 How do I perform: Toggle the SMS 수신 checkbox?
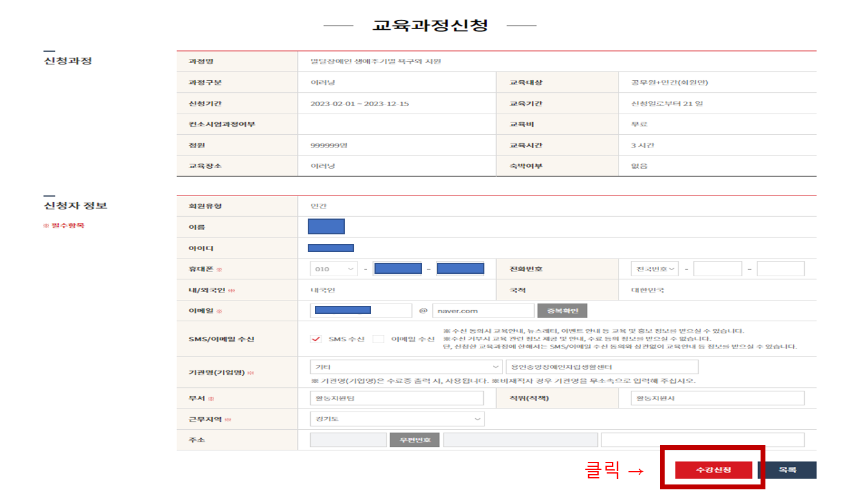click(316, 339)
